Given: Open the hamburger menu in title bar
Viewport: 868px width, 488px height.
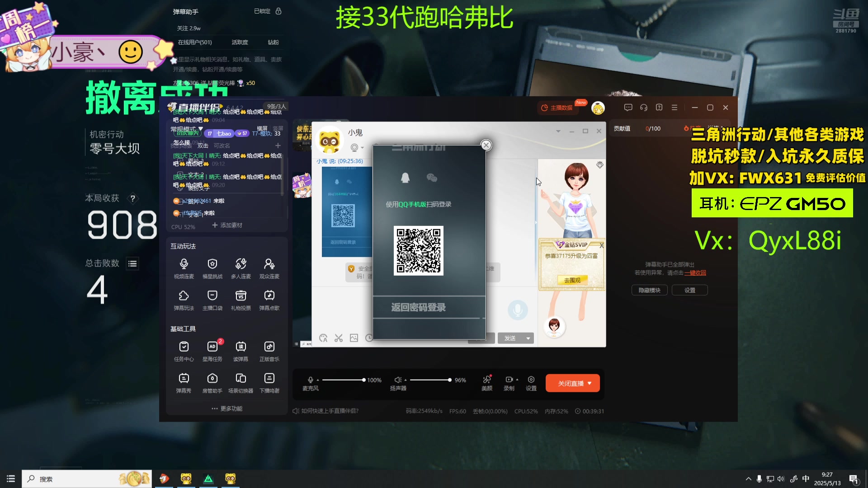Looking at the screenshot, I should click(x=675, y=108).
